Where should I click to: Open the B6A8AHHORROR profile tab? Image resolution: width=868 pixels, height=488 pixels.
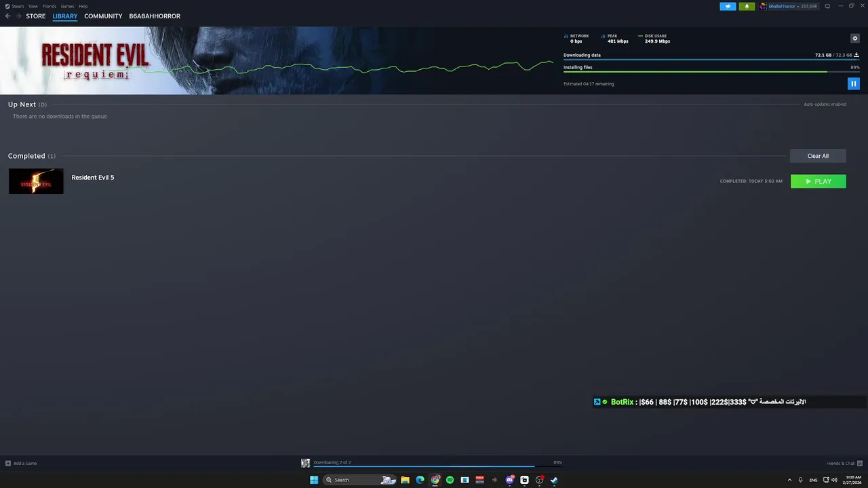pos(155,16)
